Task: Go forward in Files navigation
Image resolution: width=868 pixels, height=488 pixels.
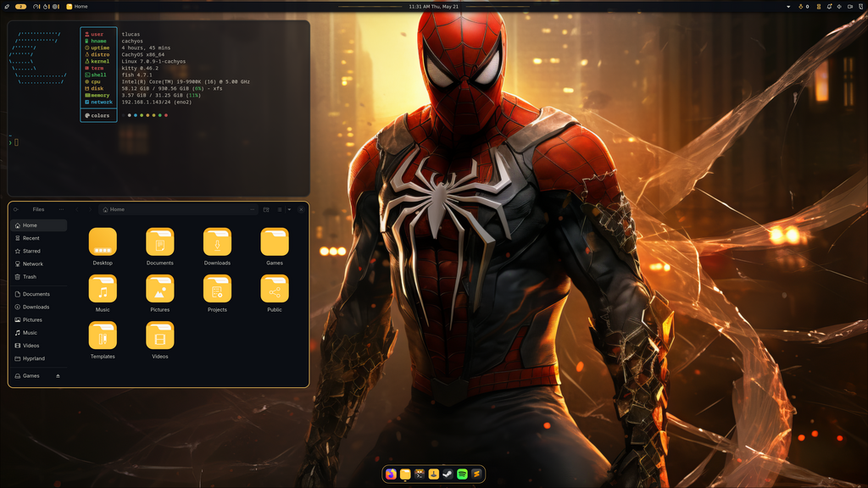Action: click(x=90, y=210)
